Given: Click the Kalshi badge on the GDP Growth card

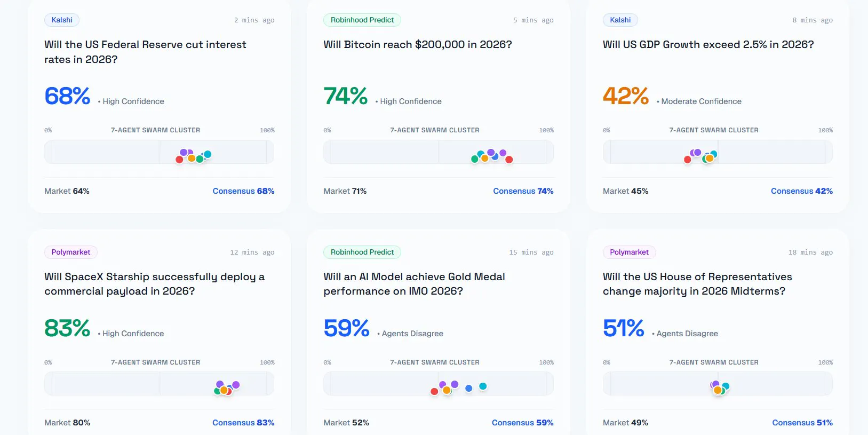Looking at the screenshot, I should point(620,20).
